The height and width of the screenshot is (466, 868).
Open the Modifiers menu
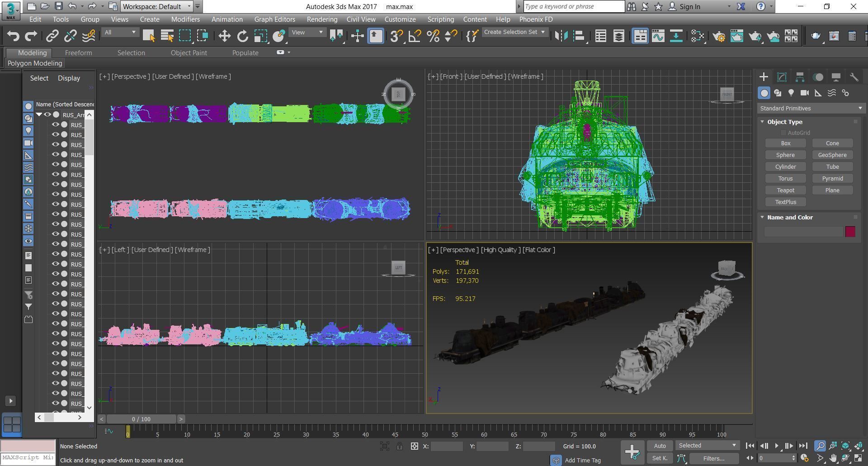point(185,19)
